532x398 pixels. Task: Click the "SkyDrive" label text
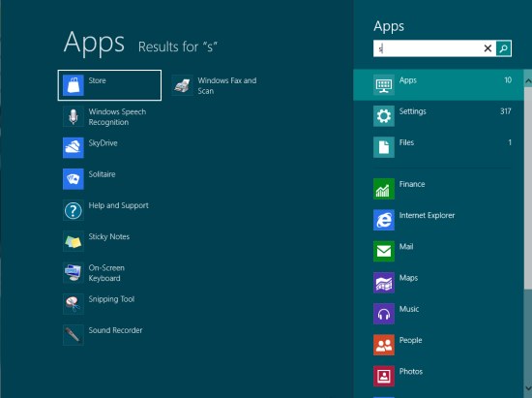pyautogui.click(x=103, y=143)
